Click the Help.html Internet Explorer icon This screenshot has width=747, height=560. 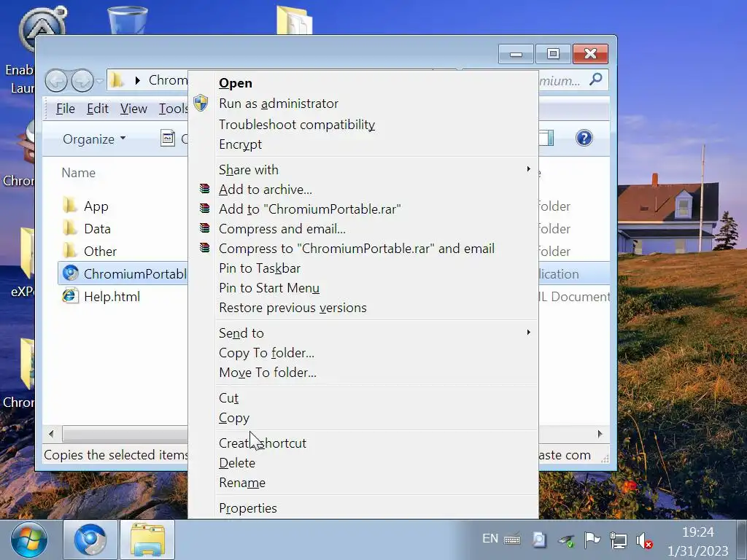pos(70,296)
